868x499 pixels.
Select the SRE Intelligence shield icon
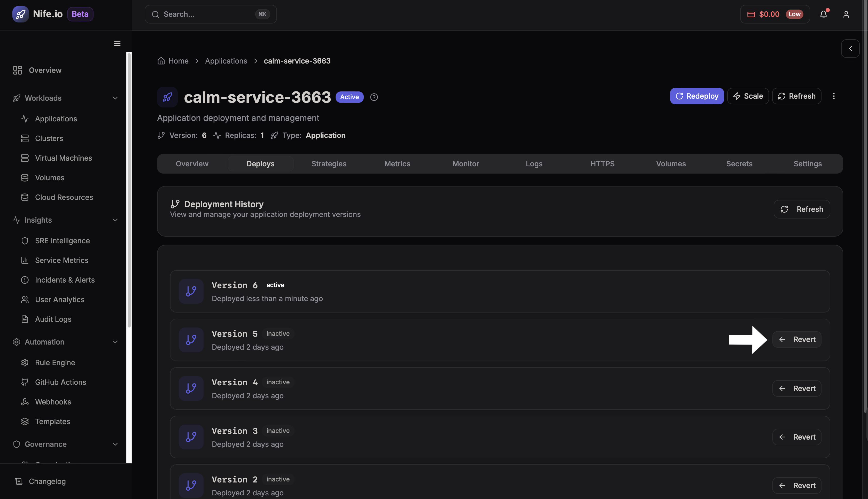pos(25,241)
